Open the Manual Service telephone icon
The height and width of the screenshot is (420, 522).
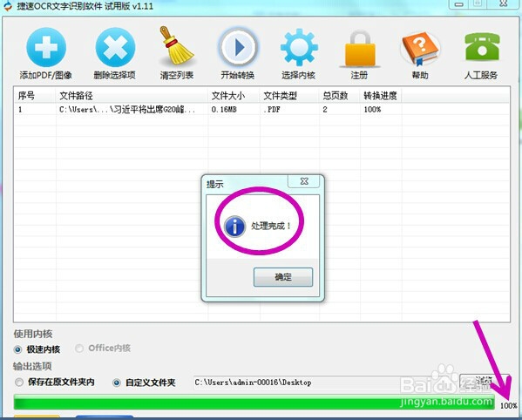point(482,46)
